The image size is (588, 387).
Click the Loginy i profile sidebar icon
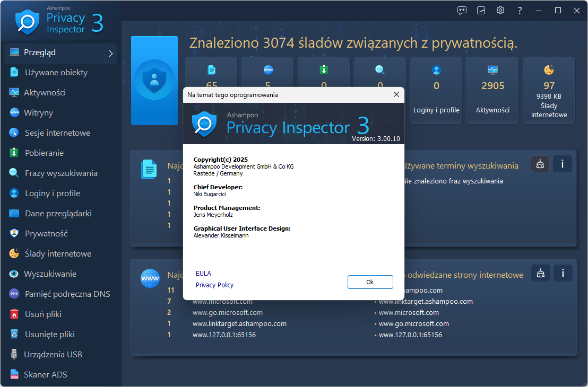14,193
